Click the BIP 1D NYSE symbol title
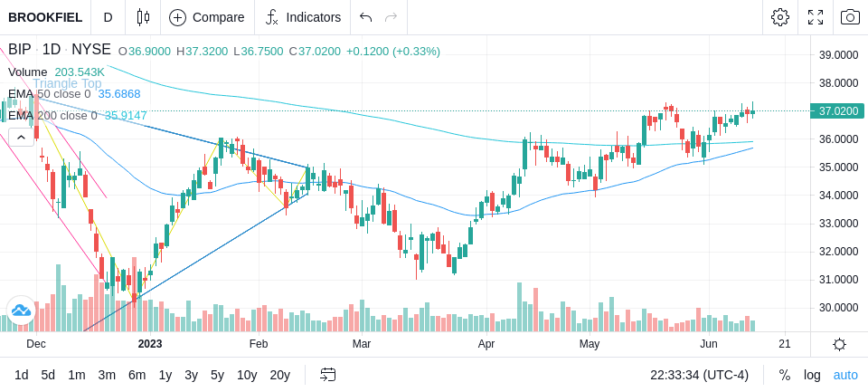The height and width of the screenshot is (392, 868). [x=60, y=50]
